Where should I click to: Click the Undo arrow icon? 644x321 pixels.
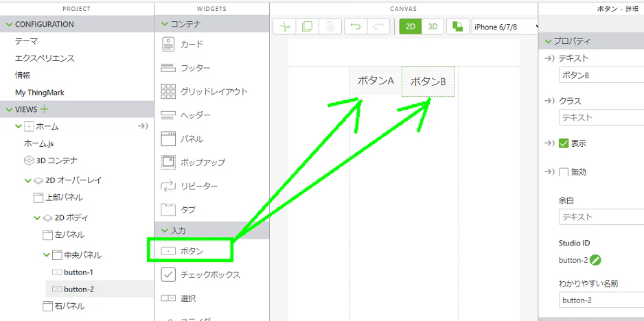(356, 27)
